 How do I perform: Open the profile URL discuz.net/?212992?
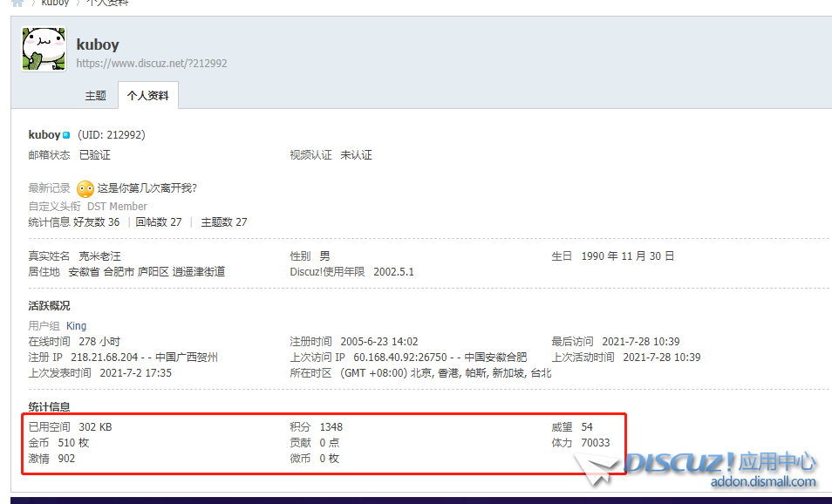pyautogui.click(x=152, y=64)
